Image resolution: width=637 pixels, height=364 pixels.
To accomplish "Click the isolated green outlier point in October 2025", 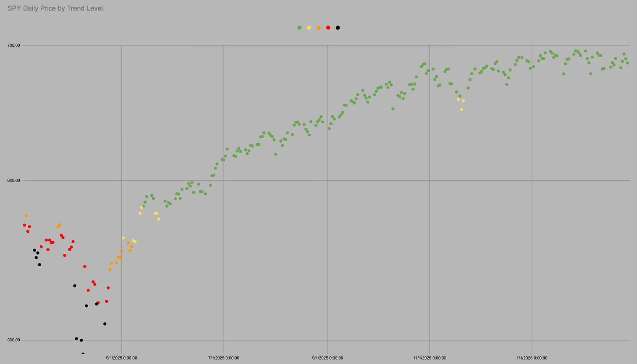I will 393,108.
